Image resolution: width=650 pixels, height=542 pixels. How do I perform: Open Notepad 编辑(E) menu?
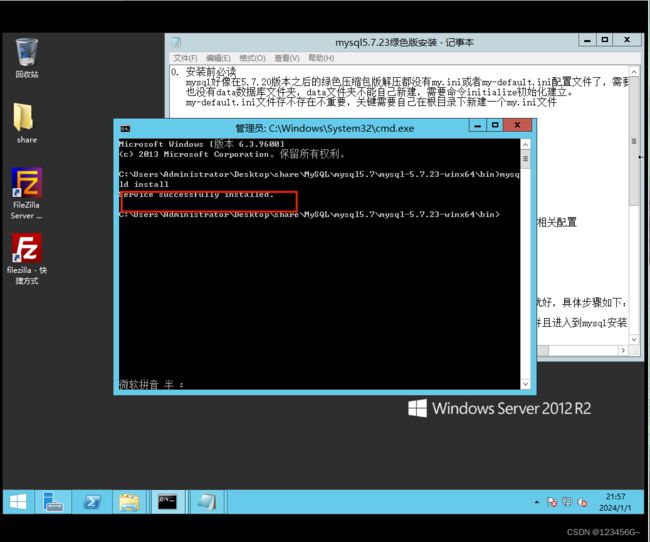click(218, 58)
